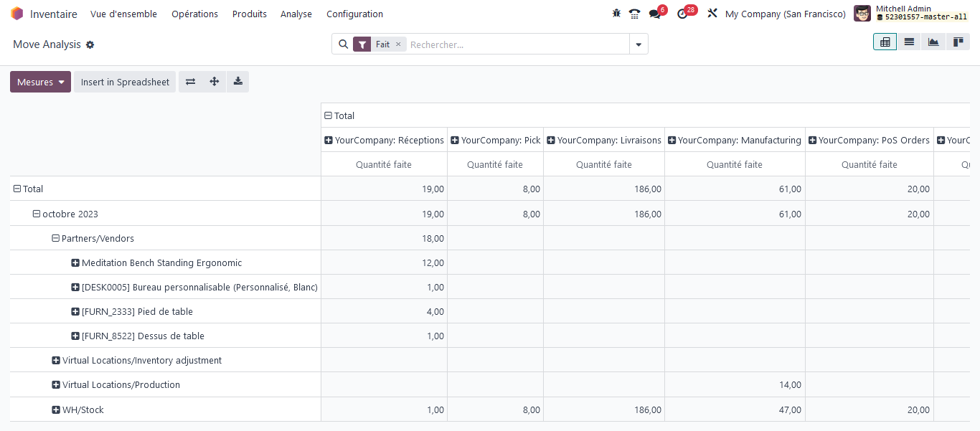The image size is (980, 431).
Task: Expand the Virtual Locations/Production row
Action: (55, 384)
